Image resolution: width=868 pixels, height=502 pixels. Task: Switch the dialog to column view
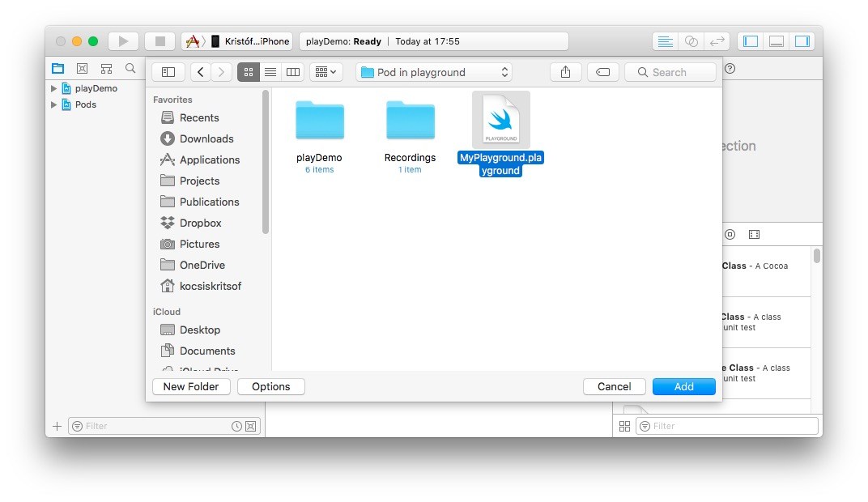click(x=292, y=72)
